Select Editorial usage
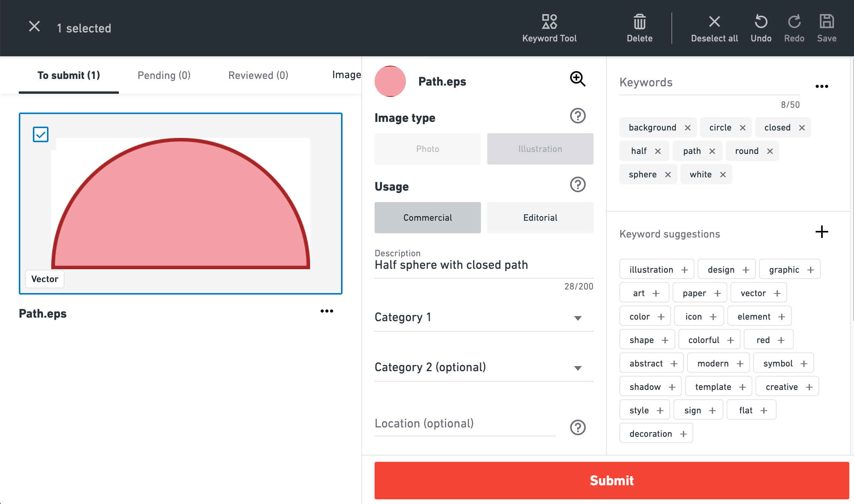This screenshot has height=504, width=854. [540, 218]
